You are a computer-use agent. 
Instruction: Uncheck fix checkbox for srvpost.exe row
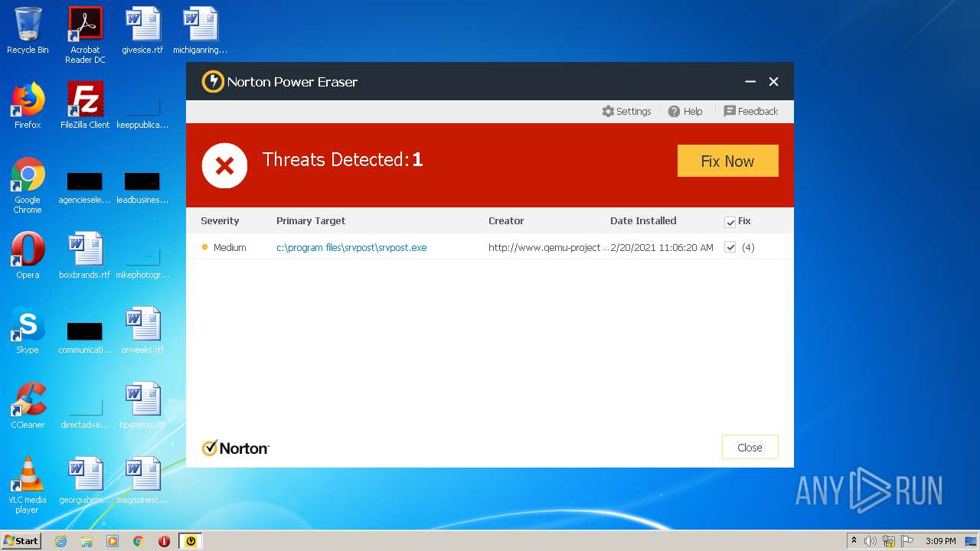[x=730, y=247]
